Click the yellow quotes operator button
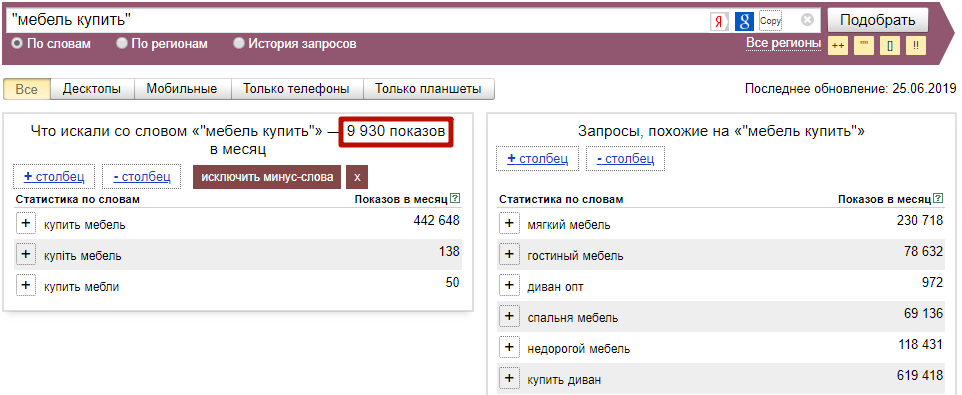This screenshot has width=962, height=395. click(864, 46)
